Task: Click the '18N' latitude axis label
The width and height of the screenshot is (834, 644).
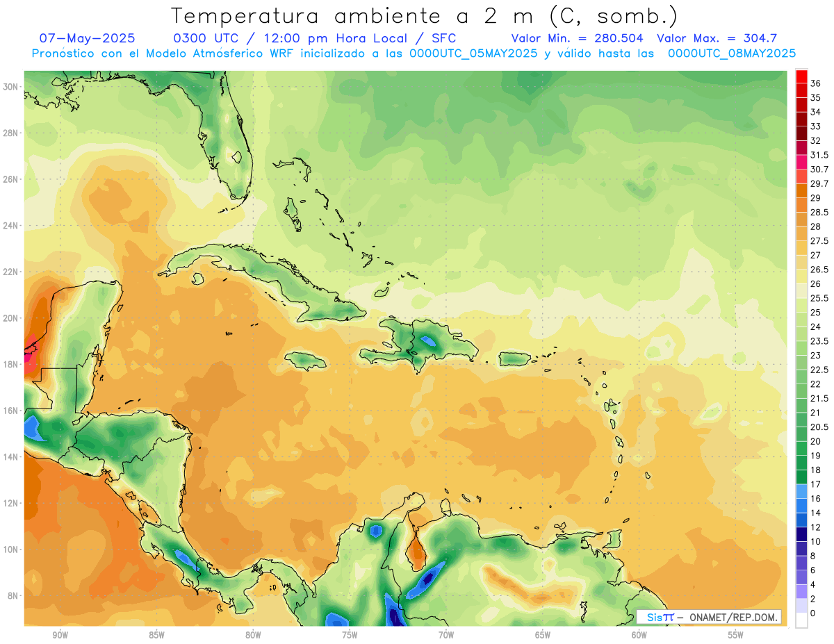Action: [10, 364]
